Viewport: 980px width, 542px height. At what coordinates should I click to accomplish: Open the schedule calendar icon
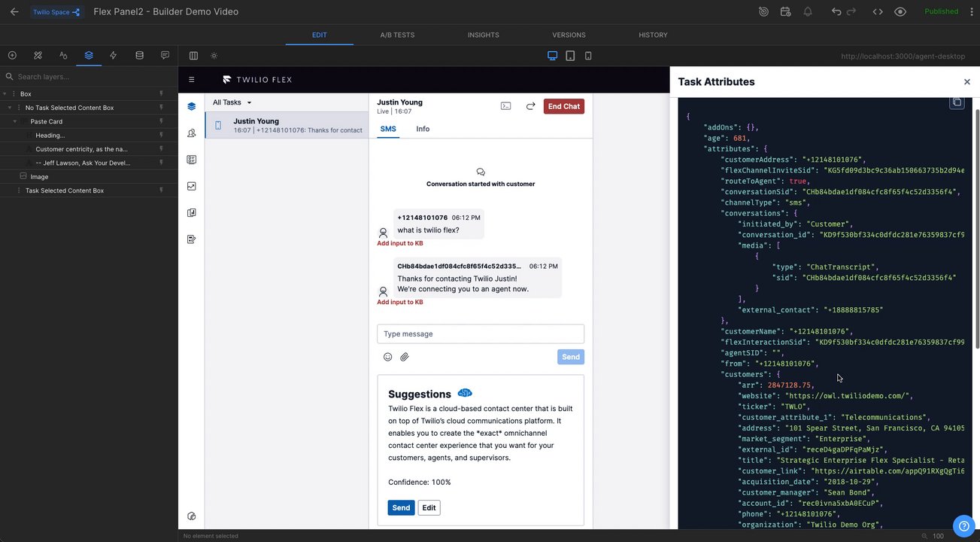pos(785,12)
